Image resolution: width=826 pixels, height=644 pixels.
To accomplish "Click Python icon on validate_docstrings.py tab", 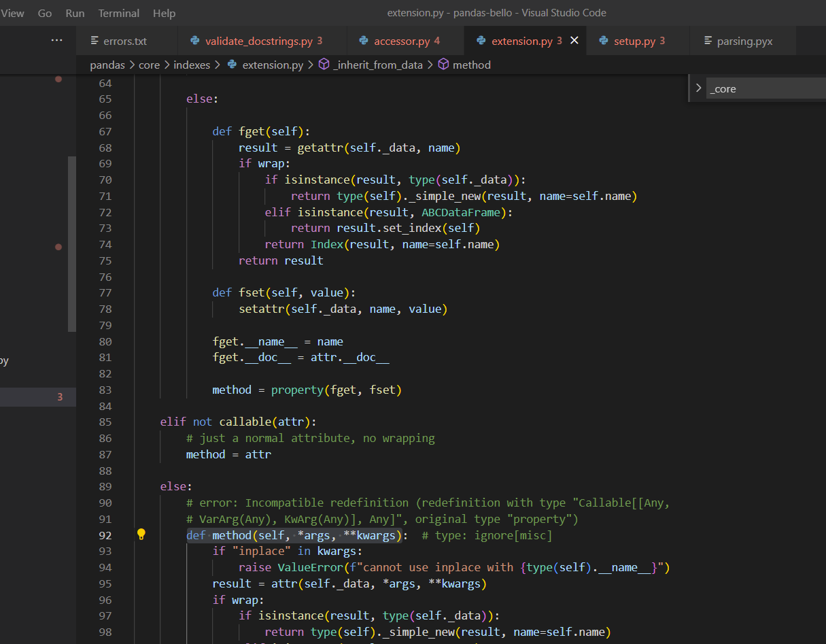I will (196, 41).
